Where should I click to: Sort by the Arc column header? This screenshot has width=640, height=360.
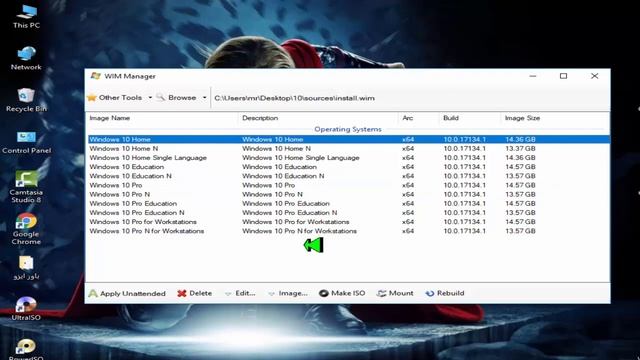(419, 118)
